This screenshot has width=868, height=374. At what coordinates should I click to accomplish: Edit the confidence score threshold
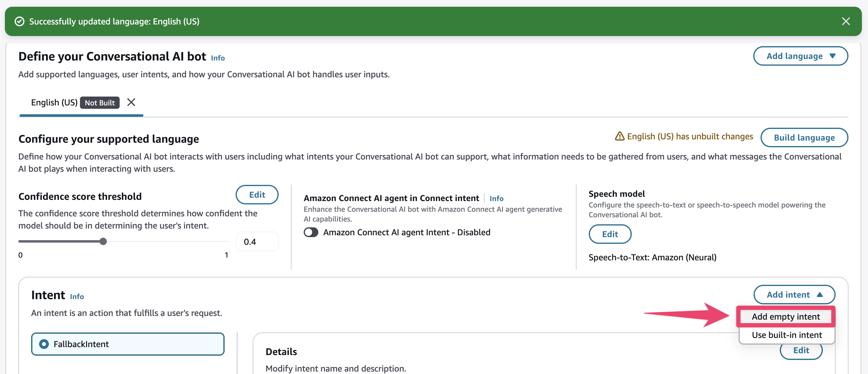pos(257,195)
